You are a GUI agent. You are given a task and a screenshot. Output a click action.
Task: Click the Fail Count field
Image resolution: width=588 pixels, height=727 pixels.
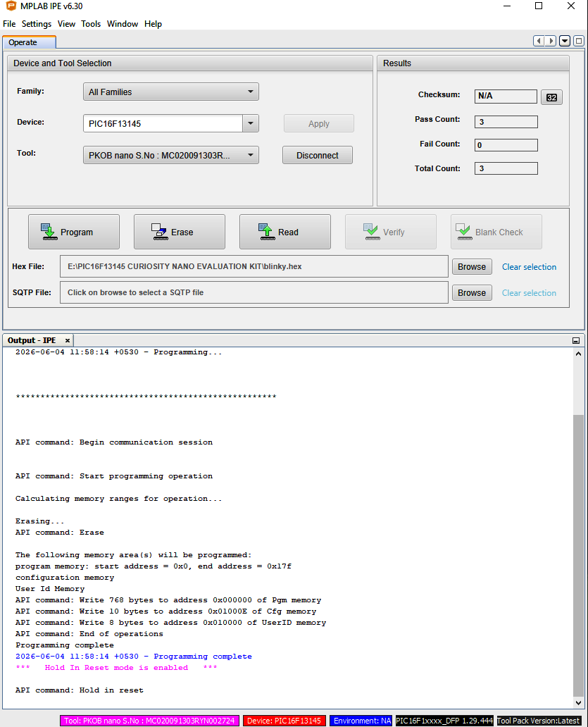(x=506, y=144)
